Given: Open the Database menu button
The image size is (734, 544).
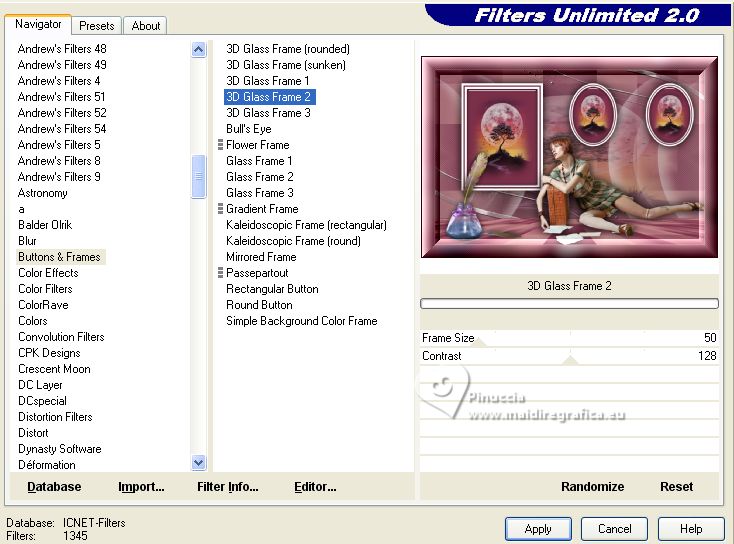Looking at the screenshot, I should tap(54, 487).
